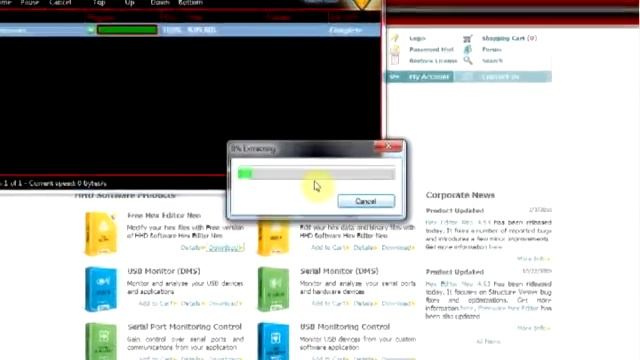This screenshot has width=640, height=360.
Task: Click the Free Hex Editor Neo title
Action: click(164, 216)
